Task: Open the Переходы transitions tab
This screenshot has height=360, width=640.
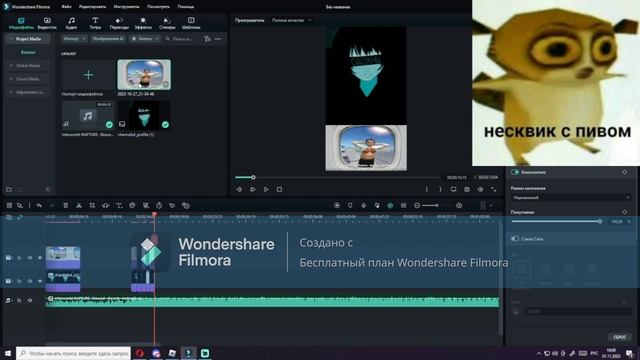Action: [119, 23]
